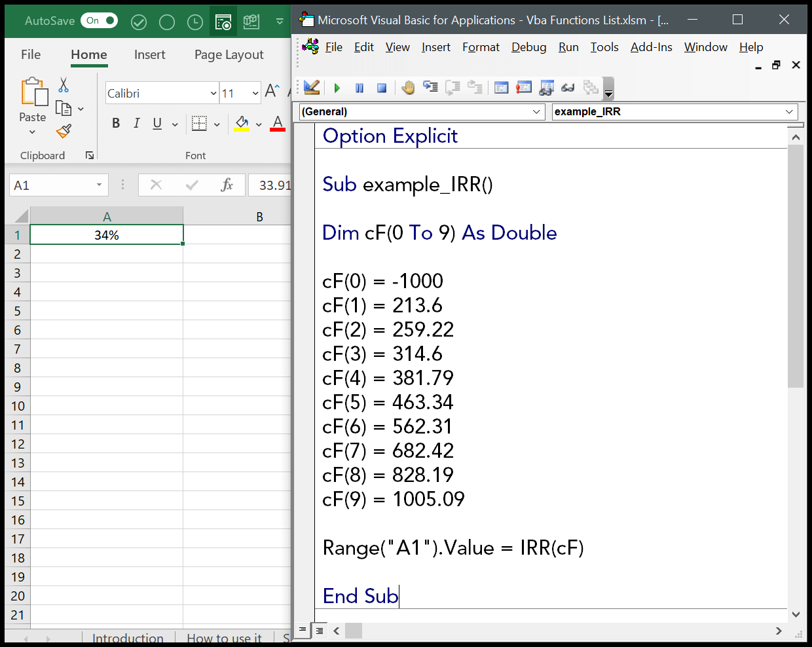Switch off the AutoSave toggle
The width and height of the screenshot is (812, 647).
click(99, 21)
